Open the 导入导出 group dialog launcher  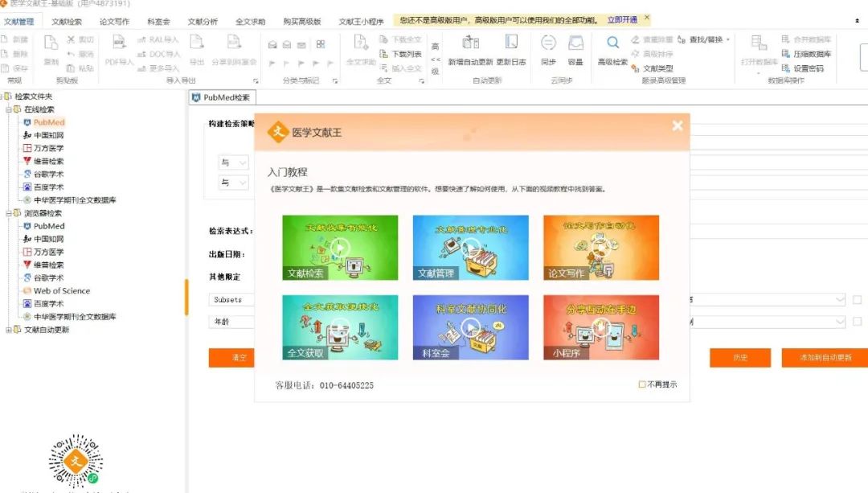[256, 81]
